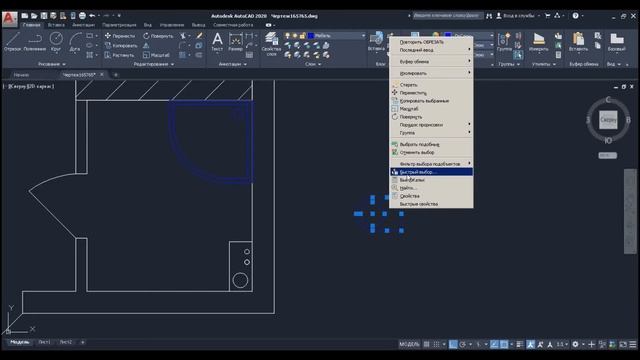Toggle MODEL space button in status bar
640x360 pixels.
click(409, 344)
